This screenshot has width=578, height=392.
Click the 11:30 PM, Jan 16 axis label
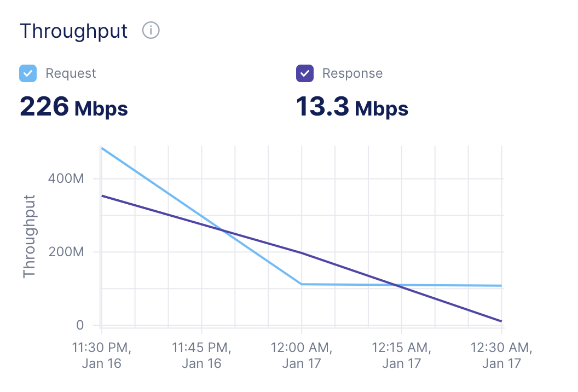(x=101, y=355)
